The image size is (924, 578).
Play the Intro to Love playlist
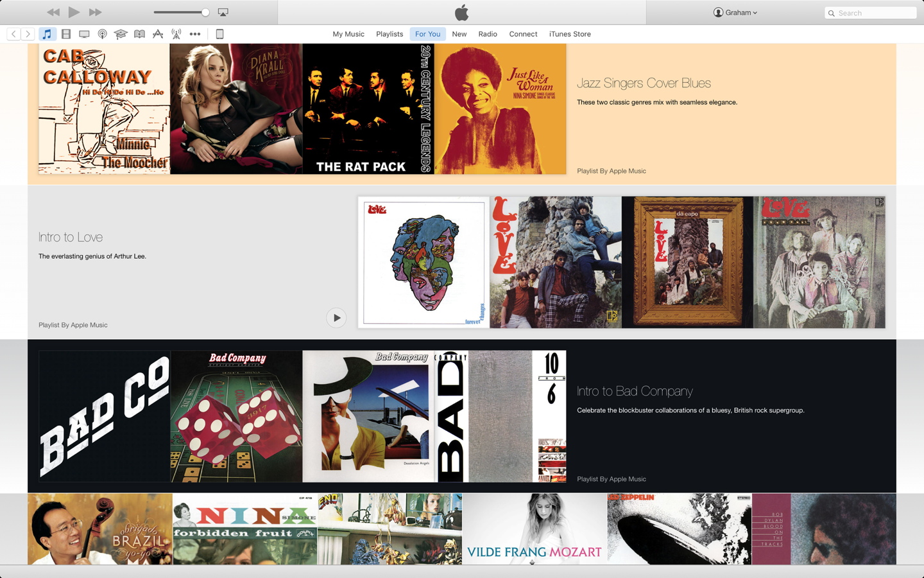pos(336,318)
